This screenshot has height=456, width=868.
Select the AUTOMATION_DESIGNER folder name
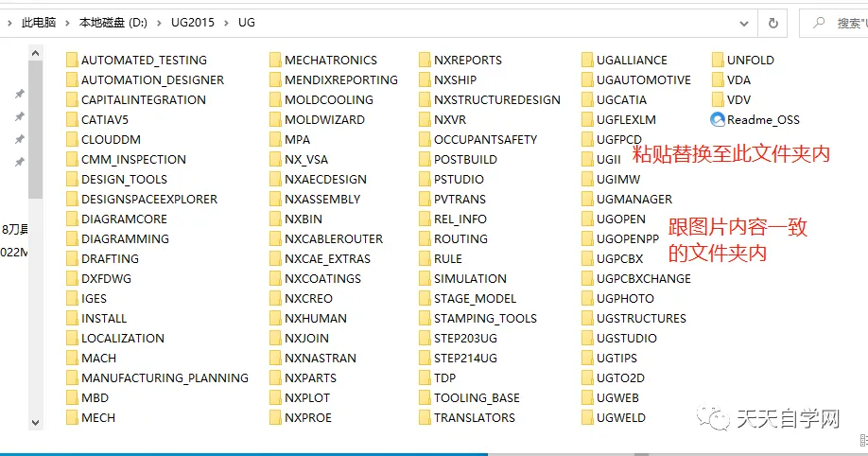click(153, 80)
